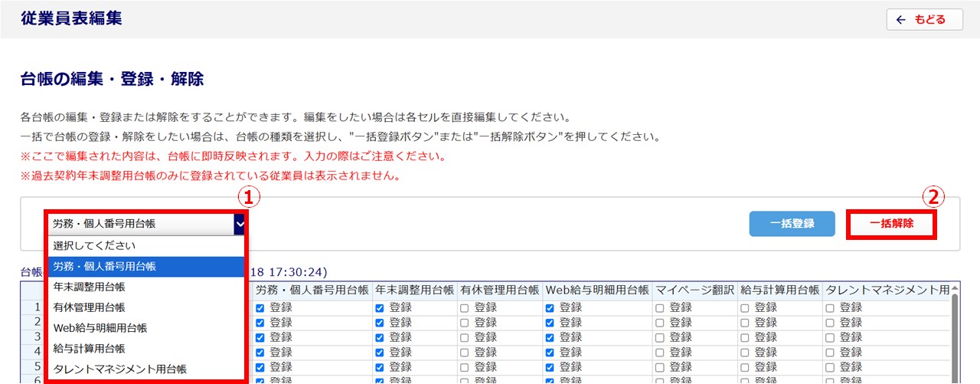
Task: Check row 2 給与計算用台帳 登録 checkbox
Action: [745, 322]
